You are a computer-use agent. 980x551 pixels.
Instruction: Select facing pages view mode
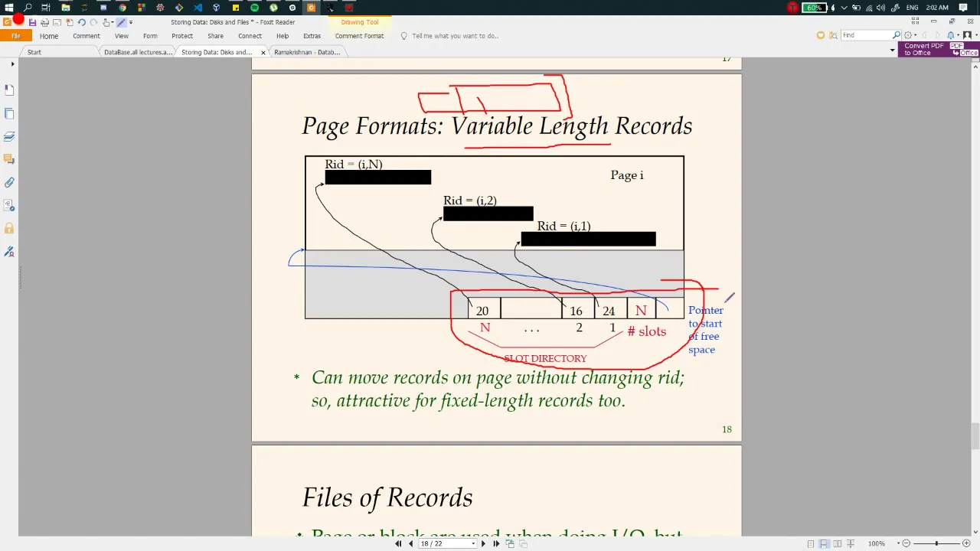(838, 543)
